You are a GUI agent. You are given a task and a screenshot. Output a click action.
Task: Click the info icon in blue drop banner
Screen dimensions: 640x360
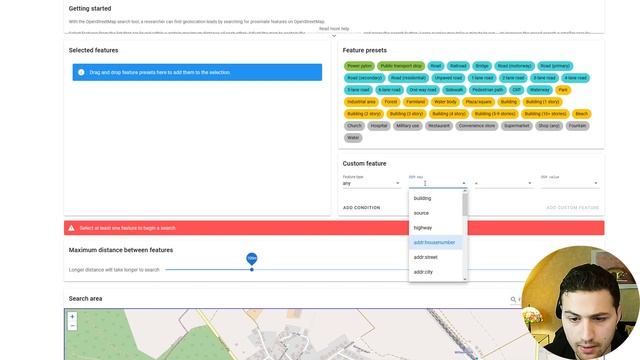click(81, 72)
